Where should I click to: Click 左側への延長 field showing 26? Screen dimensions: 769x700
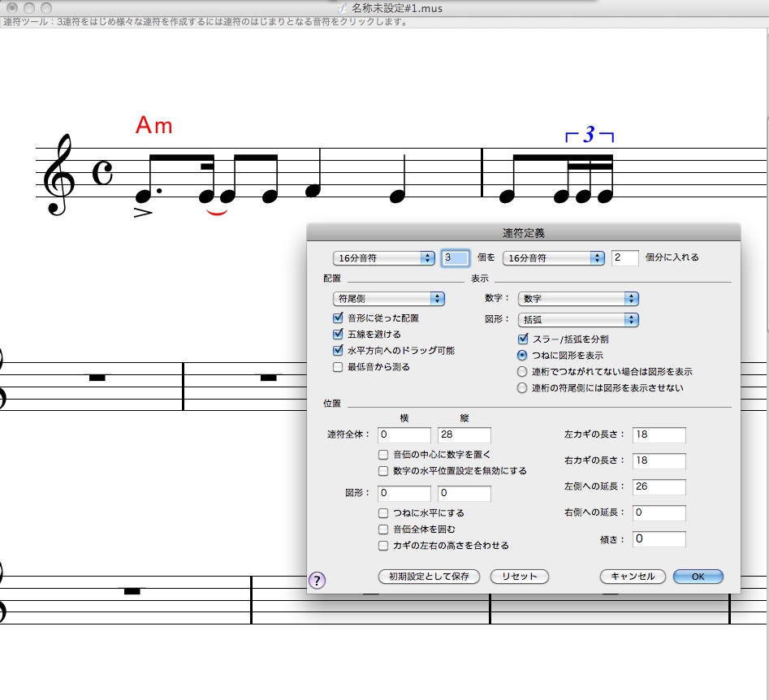pos(659,487)
